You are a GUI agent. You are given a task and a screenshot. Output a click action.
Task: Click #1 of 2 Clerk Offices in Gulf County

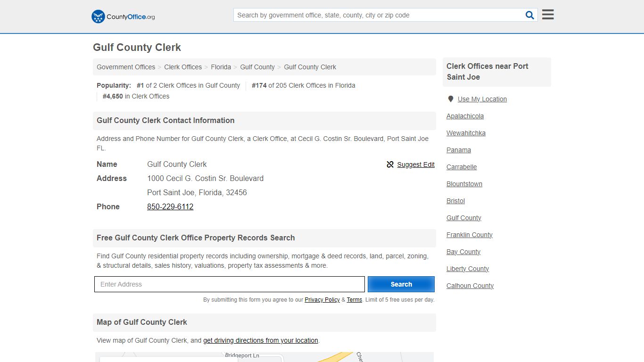(188, 85)
